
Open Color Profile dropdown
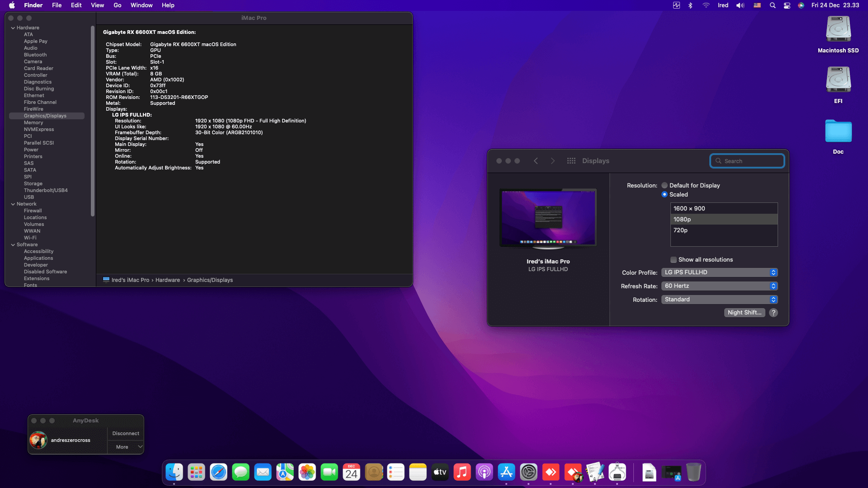coord(719,272)
